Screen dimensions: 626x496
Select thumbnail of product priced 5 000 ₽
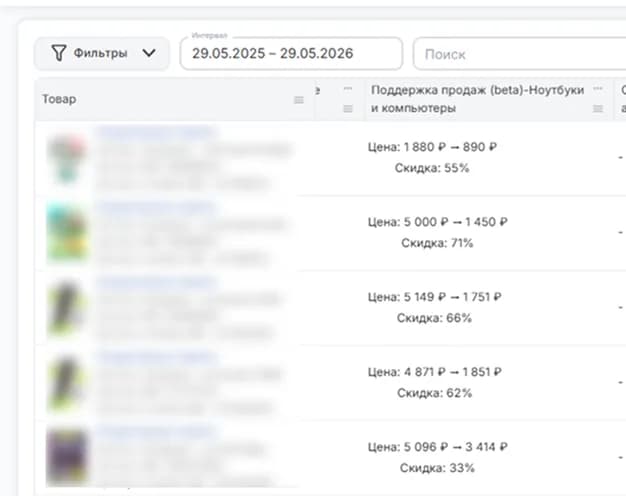point(67,233)
